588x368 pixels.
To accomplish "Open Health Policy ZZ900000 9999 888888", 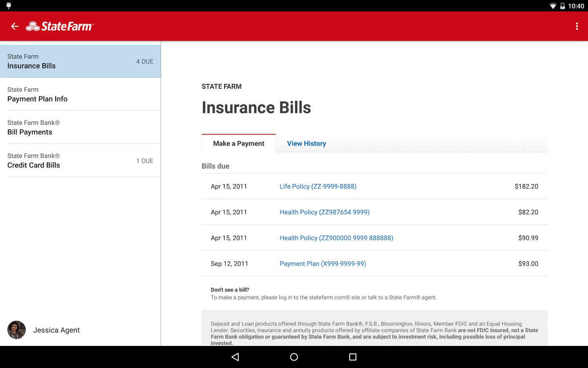I will [x=336, y=238].
